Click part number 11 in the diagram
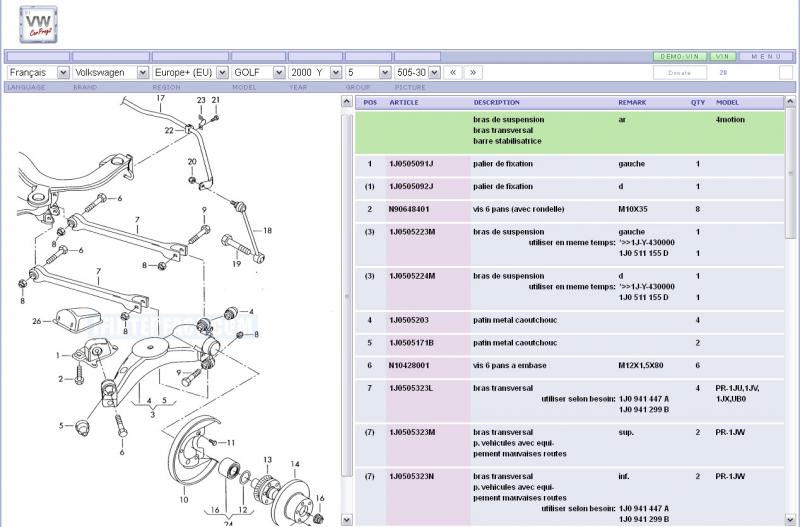The width and height of the screenshot is (800, 527). point(231,443)
